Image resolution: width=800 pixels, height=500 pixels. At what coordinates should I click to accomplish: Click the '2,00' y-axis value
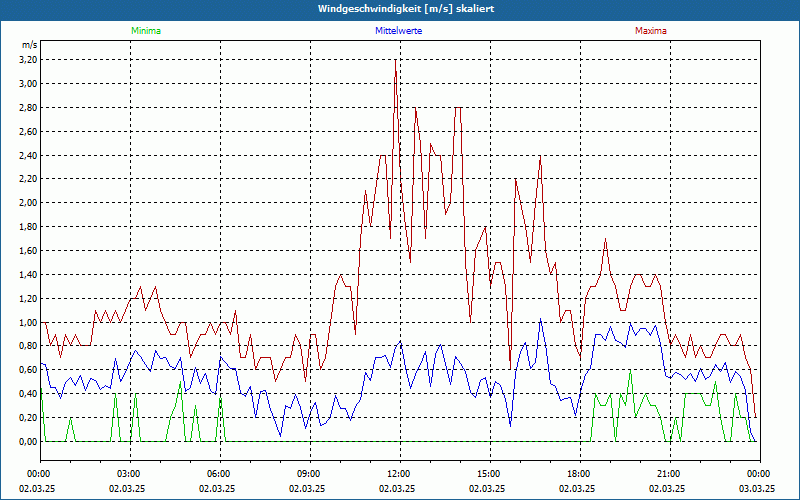[28, 203]
